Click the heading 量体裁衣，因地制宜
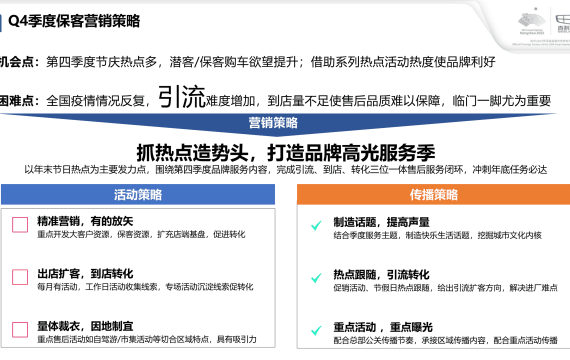The width and height of the screenshot is (570, 360). pos(85,326)
